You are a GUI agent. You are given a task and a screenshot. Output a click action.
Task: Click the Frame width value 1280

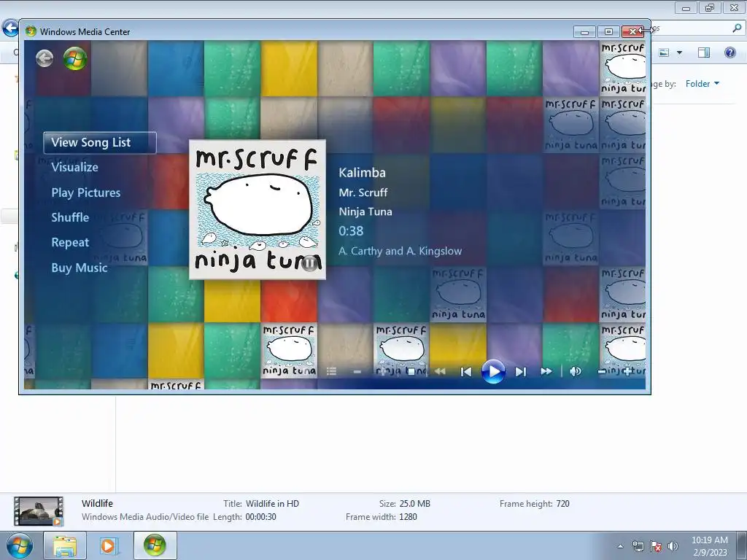coord(408,517)
